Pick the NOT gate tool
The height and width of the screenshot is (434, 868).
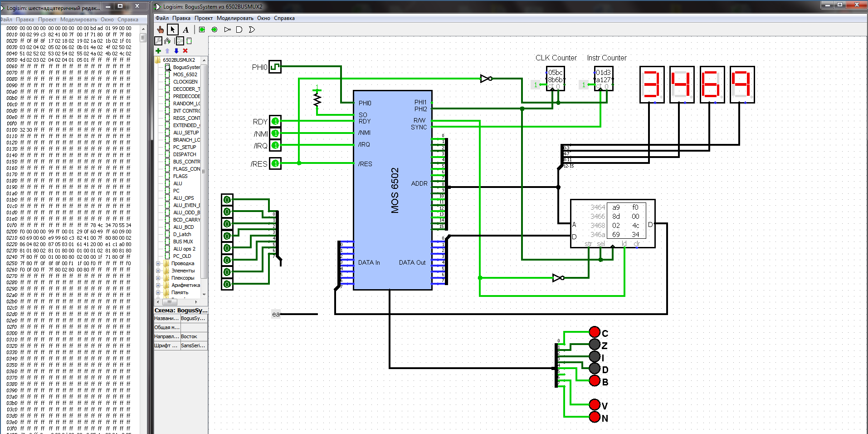[x=227, y=30]
